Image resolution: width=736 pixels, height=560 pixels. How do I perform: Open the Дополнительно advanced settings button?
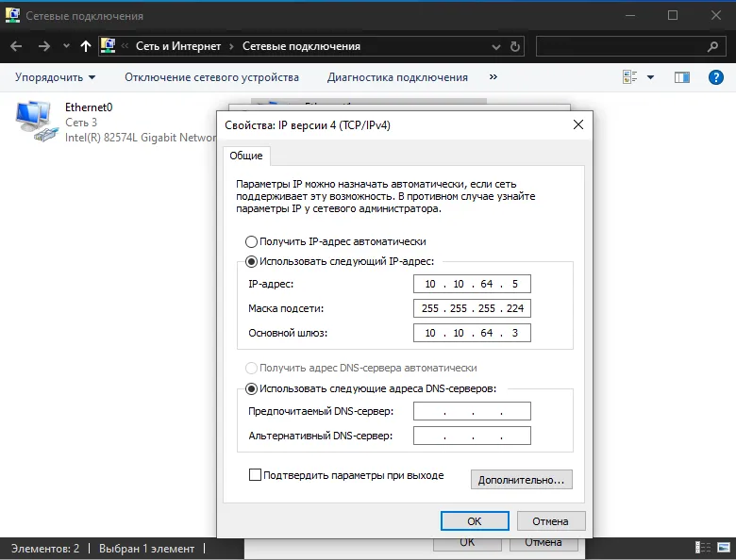(x=521, y=480)
